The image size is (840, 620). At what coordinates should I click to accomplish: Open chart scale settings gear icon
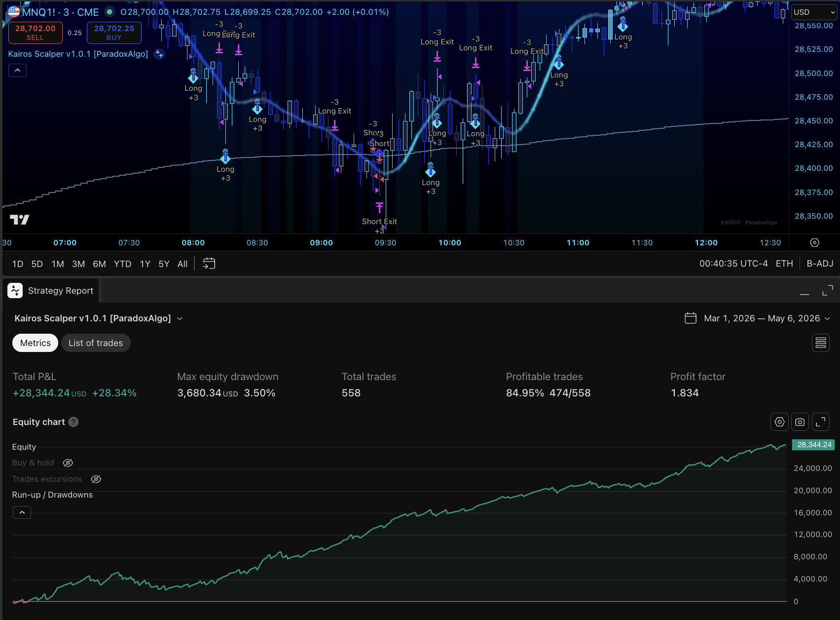pos(815,242)
